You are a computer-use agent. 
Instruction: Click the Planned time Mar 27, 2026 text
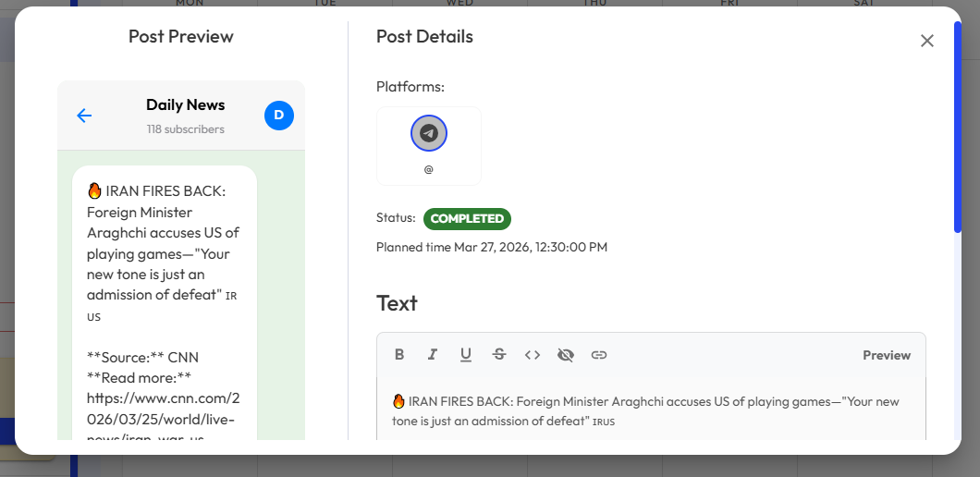pos(491,247)
